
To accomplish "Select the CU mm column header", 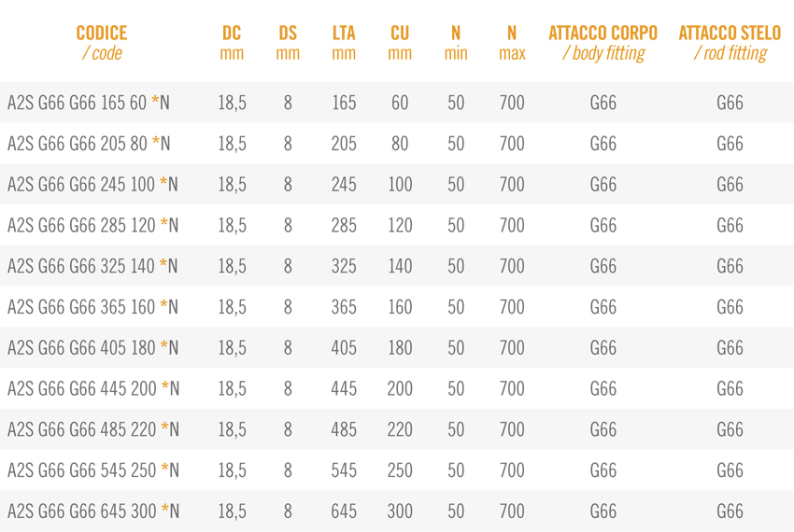I will coord(400,43).
